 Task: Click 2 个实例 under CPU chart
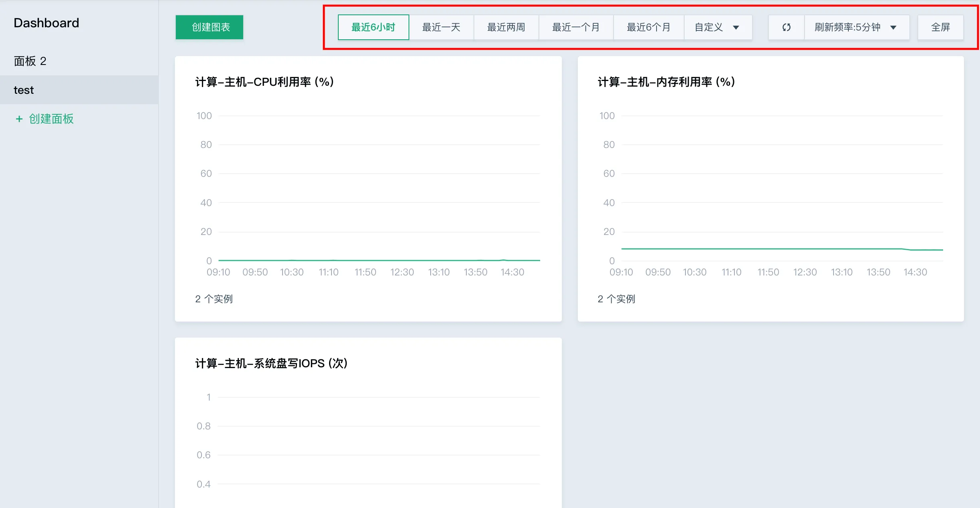click(214, 299)
